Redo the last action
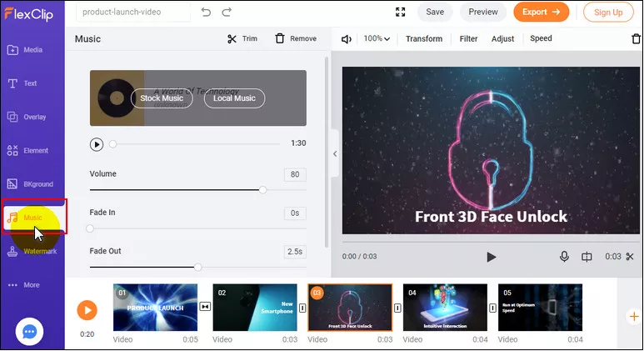The width and height of the screenshot is (644, 351). (x=227, y=12)
